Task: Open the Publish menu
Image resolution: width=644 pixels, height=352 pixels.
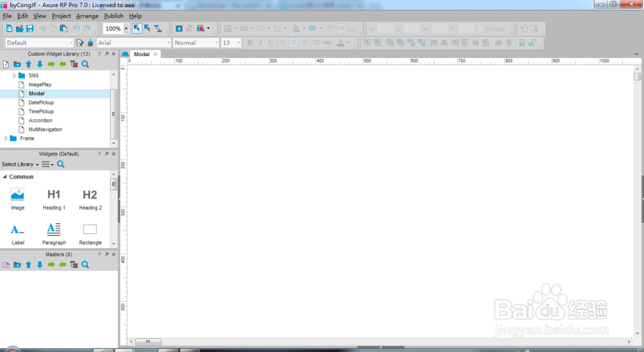Action: pos(114,16)
